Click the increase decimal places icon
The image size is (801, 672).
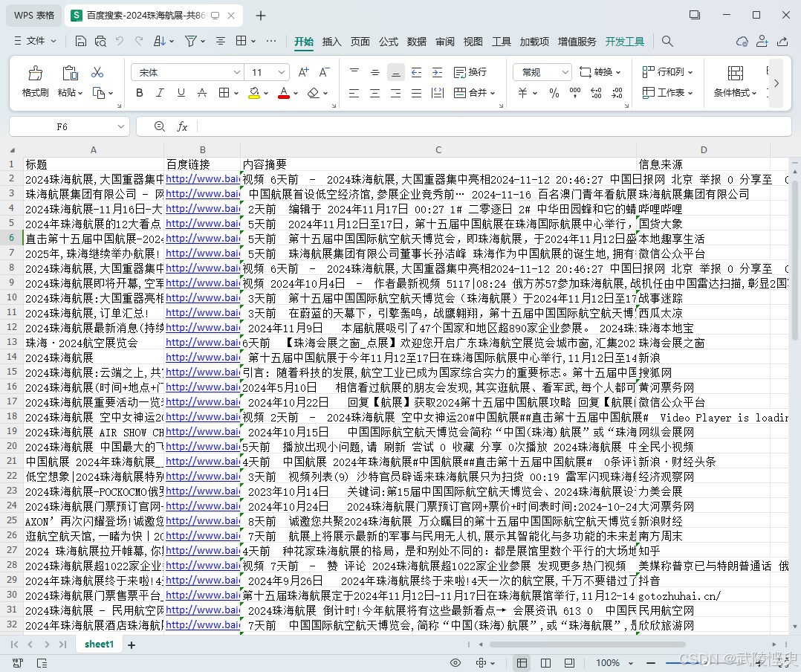click(596, 93)
